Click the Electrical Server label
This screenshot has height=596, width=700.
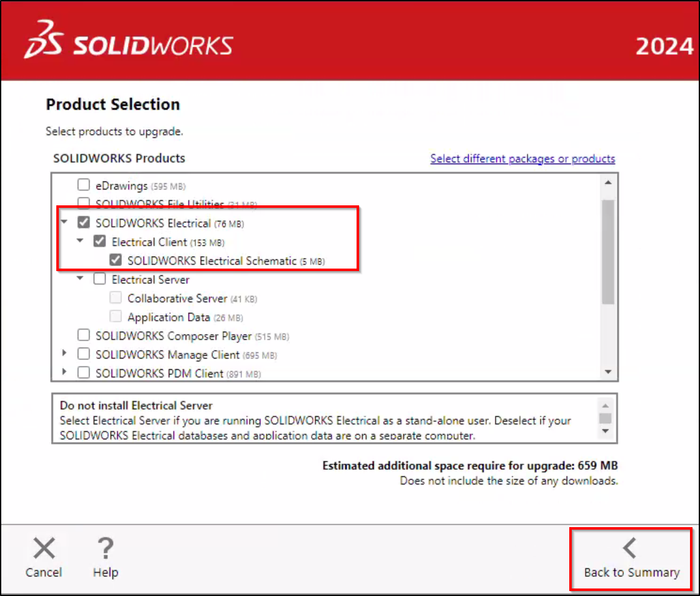150,280
